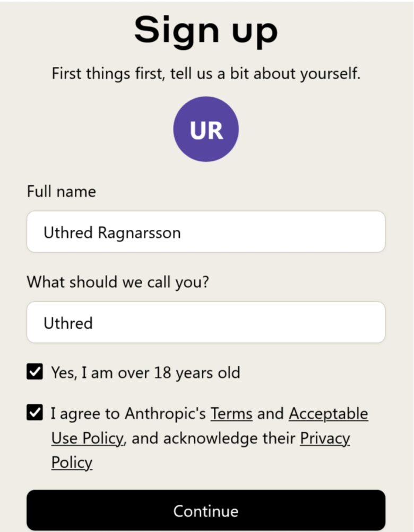This screenshot has height=532, width=414.
Task: Click the 'What should we call you?' label
Action: click(x=118, y=282)
